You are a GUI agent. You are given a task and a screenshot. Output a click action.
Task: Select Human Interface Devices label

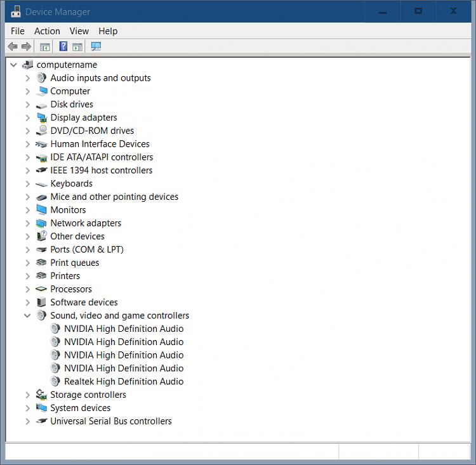coord(100,144)
